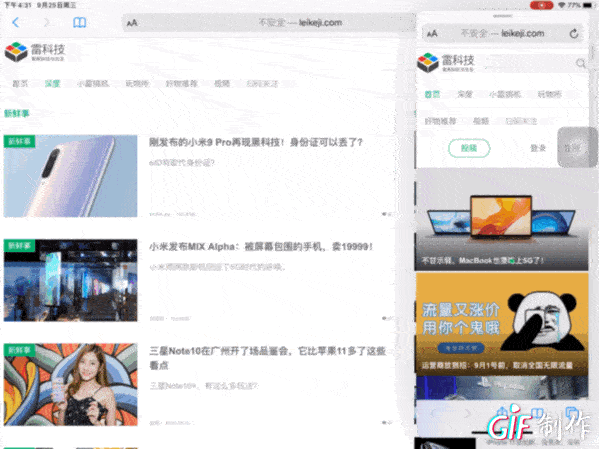Viewport: 599px width, 449px height.
Task: Tap the forward arrow in left Safari toolbar
Action: pyautogui.click(x=47, y=23)
